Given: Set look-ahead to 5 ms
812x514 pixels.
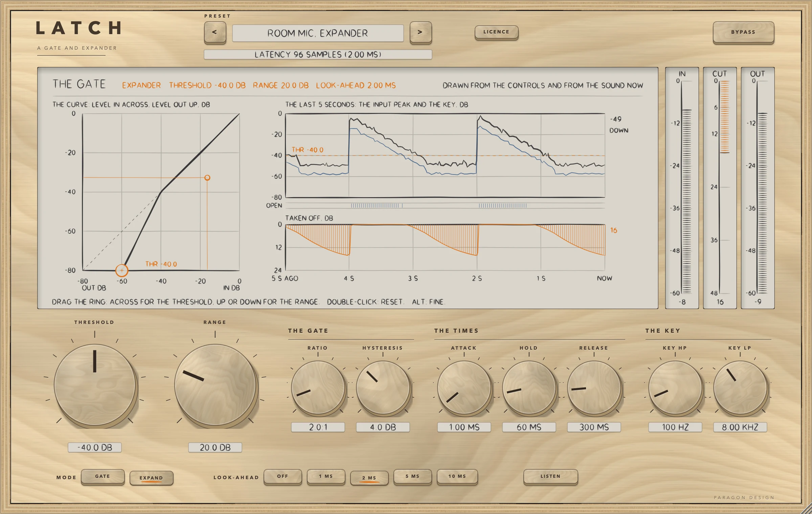Looking at the screenshot, I should coord(412,477).
